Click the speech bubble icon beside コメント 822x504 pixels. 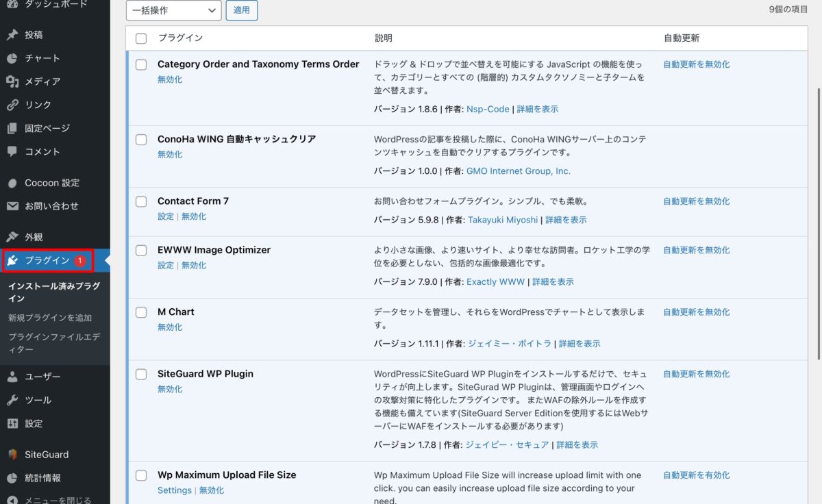point(12,151)
